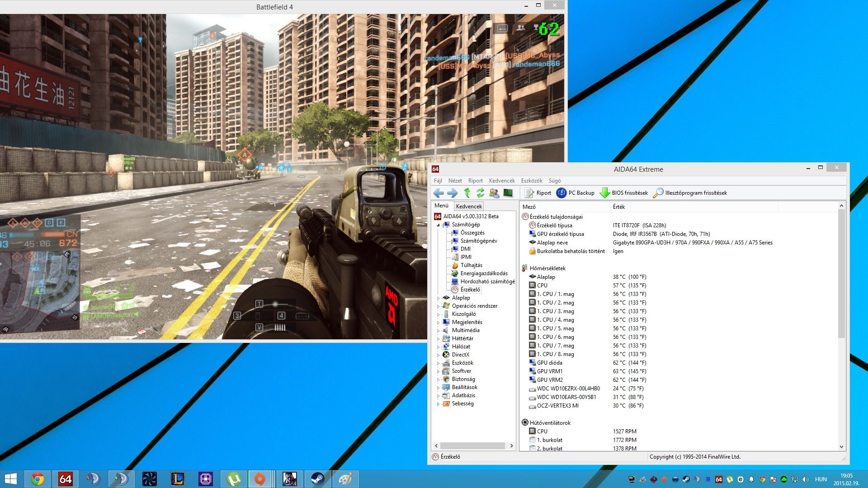Select Hálózat in the tree
Image resolution: width=868 pixels, height=488 pixels.
pyautogui.click(x=461, y=347)
